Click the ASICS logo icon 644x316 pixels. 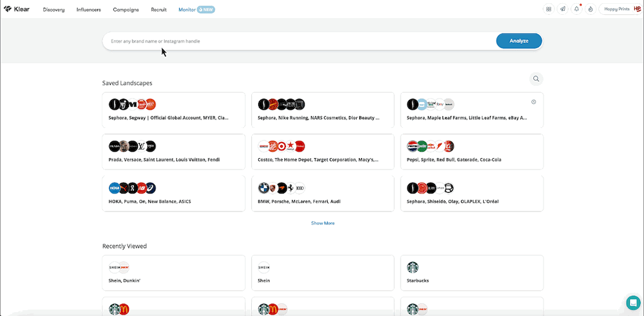pos(151,188)
